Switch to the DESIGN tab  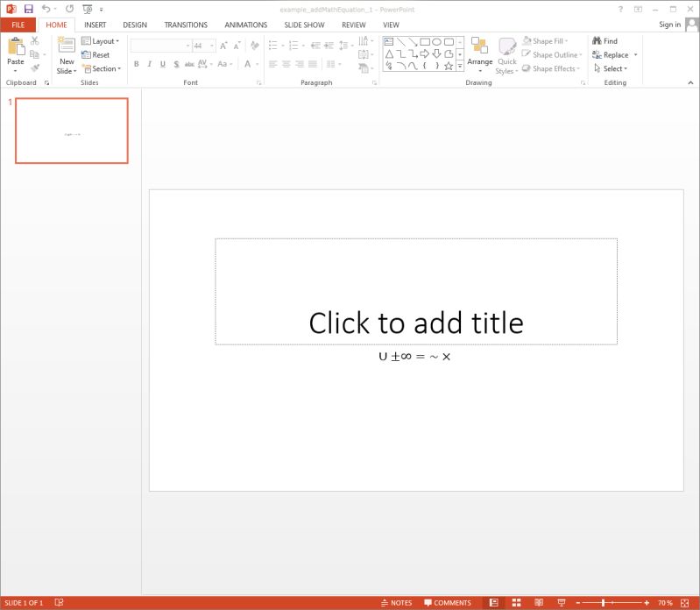tap(135, 25)
